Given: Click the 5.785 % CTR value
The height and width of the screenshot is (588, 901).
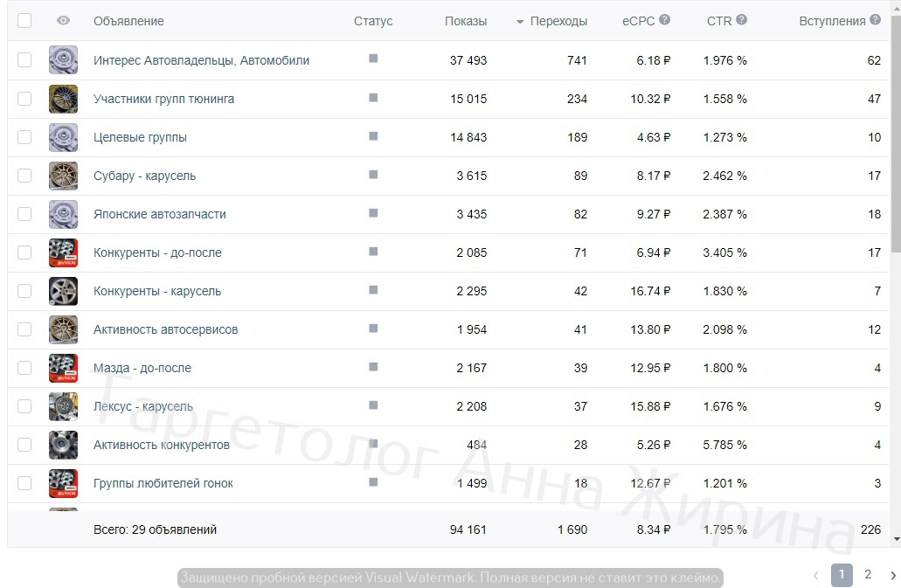Looking at the screenshot, I should click(724, 445).
